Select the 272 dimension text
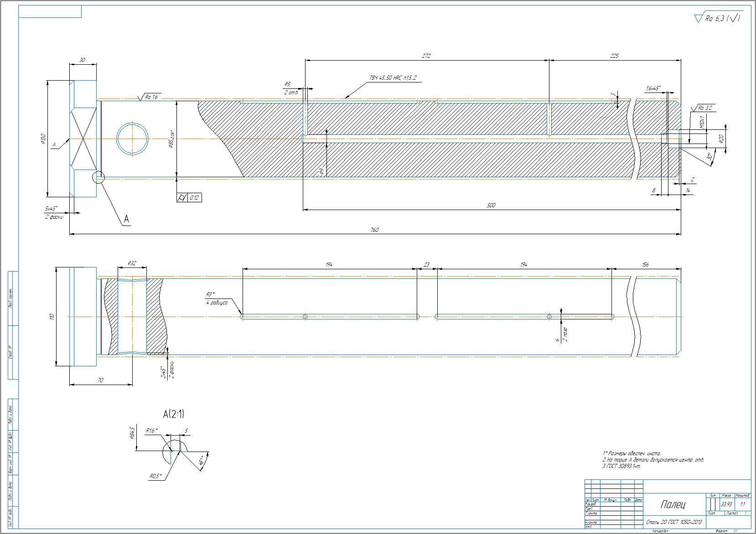 pyautogui.click(x=426, y=56)
